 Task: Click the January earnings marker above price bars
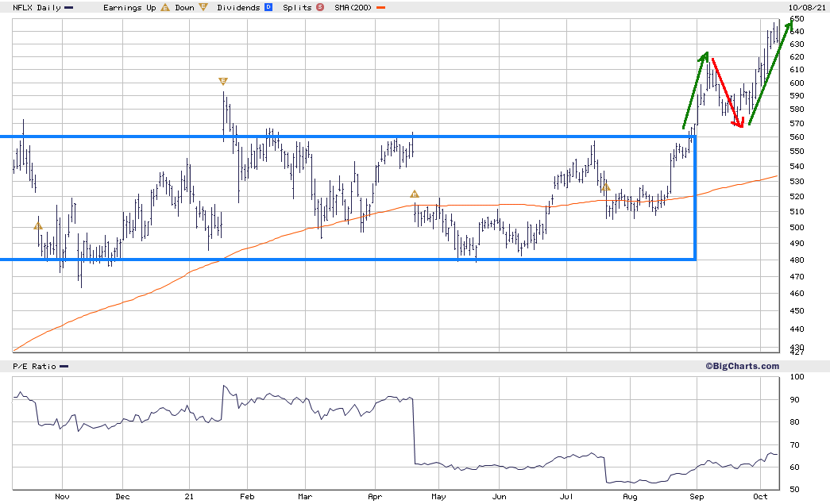point(222,81)
